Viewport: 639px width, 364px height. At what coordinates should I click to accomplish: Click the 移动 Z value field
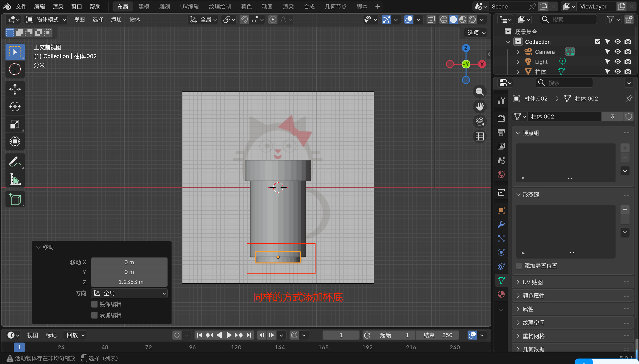click(x=129, y=282)
